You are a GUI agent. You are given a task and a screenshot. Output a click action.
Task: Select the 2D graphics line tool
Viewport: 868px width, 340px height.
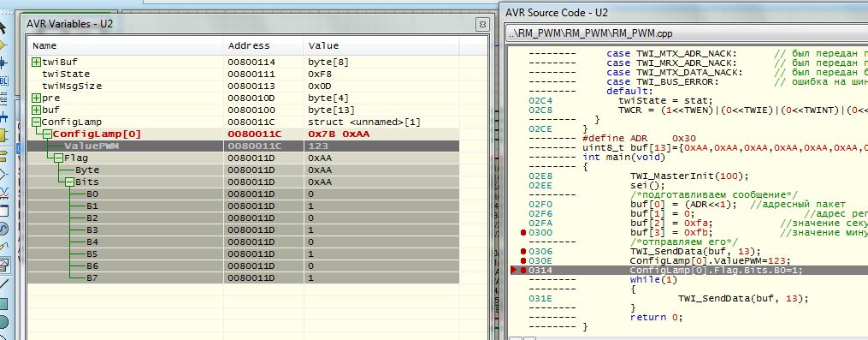(x=3, y=283)
